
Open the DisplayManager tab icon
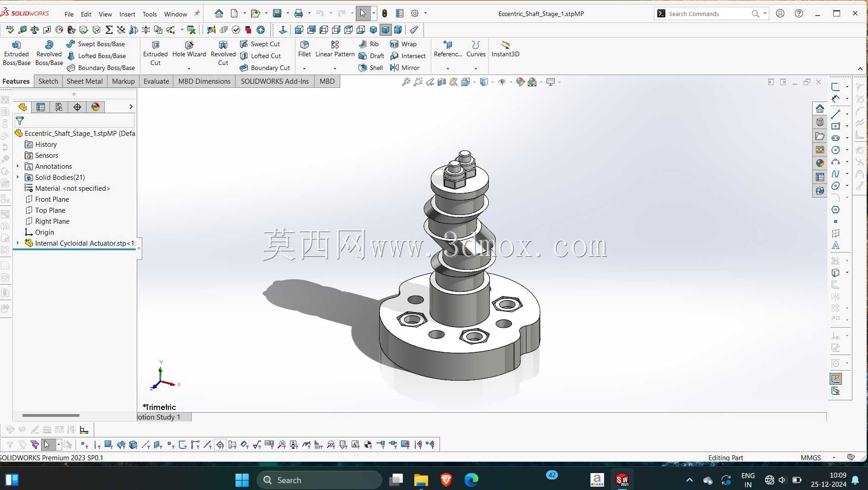click(96, 107)
